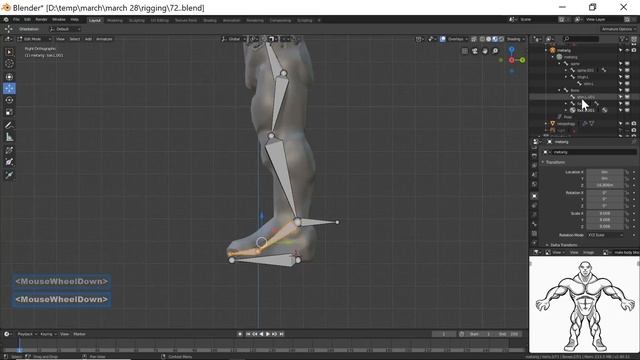This screenshot has height=360, width=640.
Task: Select the Extrude bone tool
Action: 9,151
